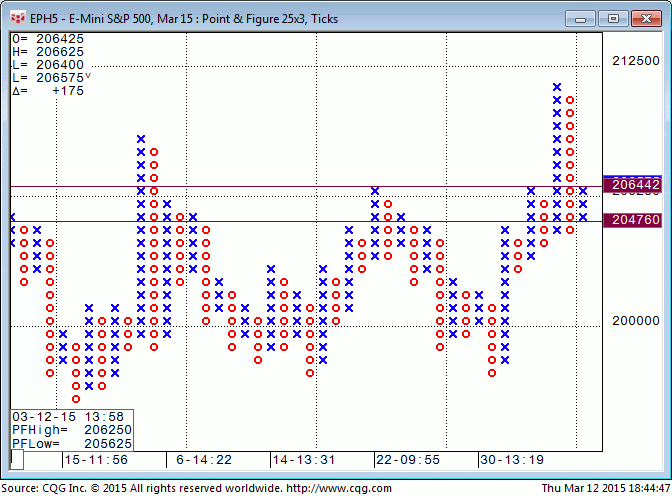Click the 22-09:55 time axis label

pos(408,460)
